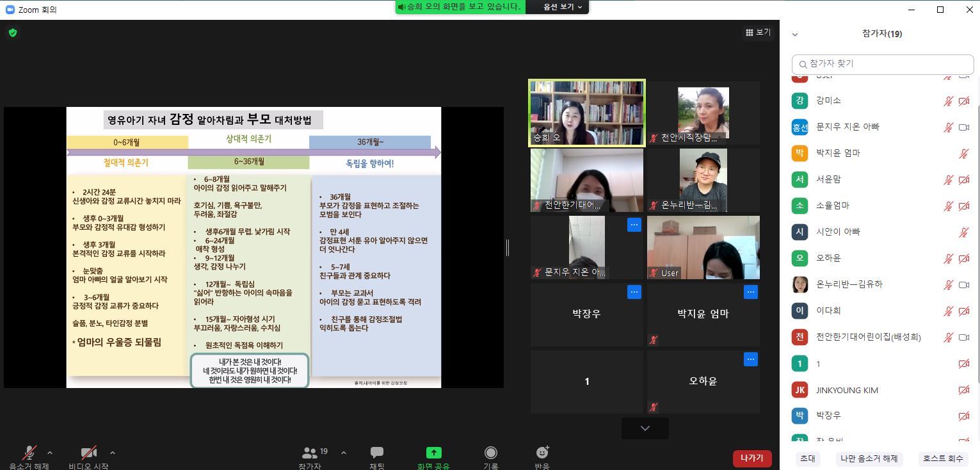Open 보기 view layout switcher
Viewport: 980px width, 470px height.
758,33
